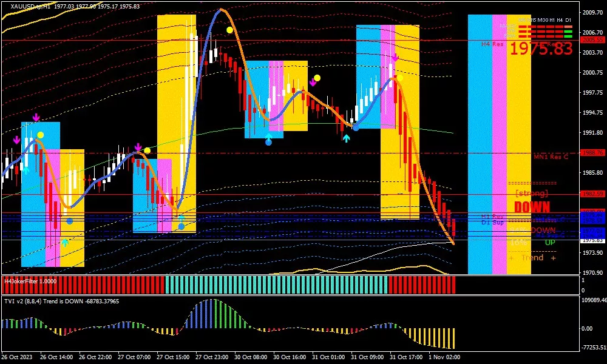607x364 pixels.
Task: Click the D1 timeframe label in the signal panel
Action: 568,20
